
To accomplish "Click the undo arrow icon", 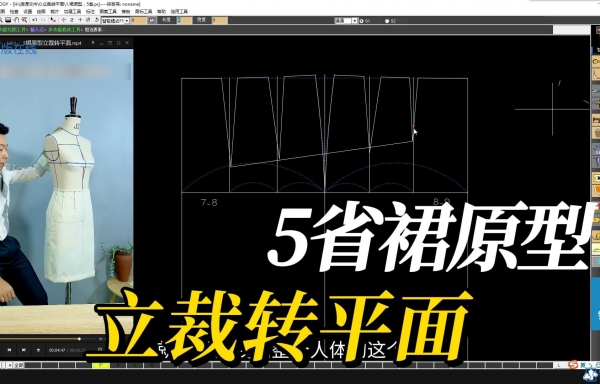I will pos(34,20).
